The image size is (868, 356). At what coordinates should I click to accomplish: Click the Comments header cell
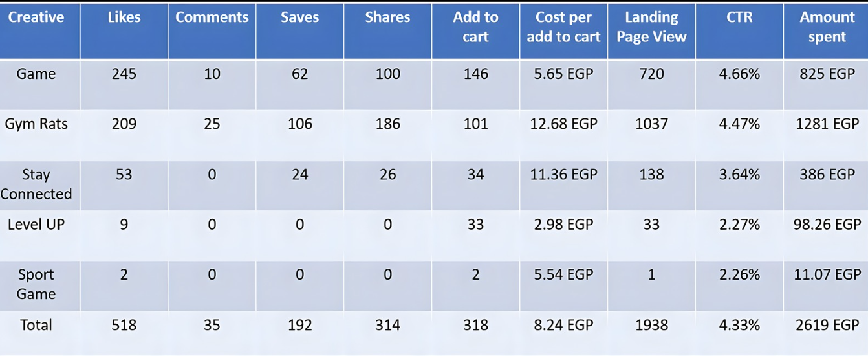pyautogui.click(x=212, y=18)
